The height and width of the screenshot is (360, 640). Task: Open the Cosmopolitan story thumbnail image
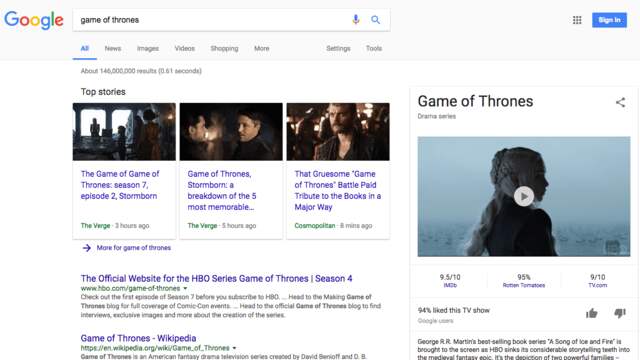click(x=338, y=131)
